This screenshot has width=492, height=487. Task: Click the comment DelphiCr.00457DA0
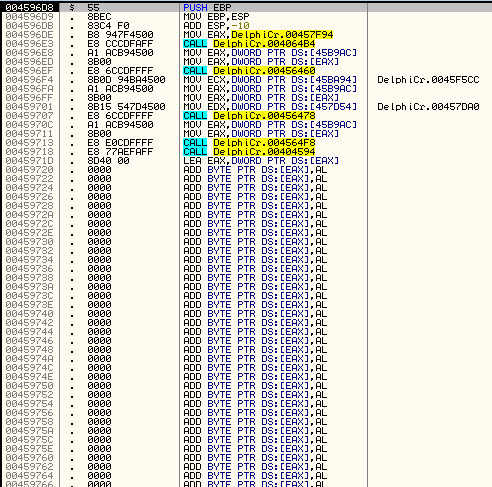click(428, 107)
